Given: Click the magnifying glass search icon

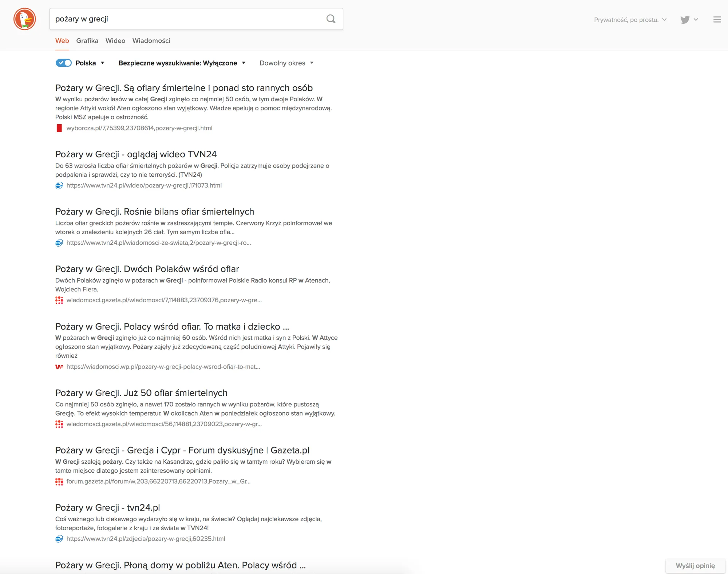Looking at the screenshot, I should coord(331,19).
